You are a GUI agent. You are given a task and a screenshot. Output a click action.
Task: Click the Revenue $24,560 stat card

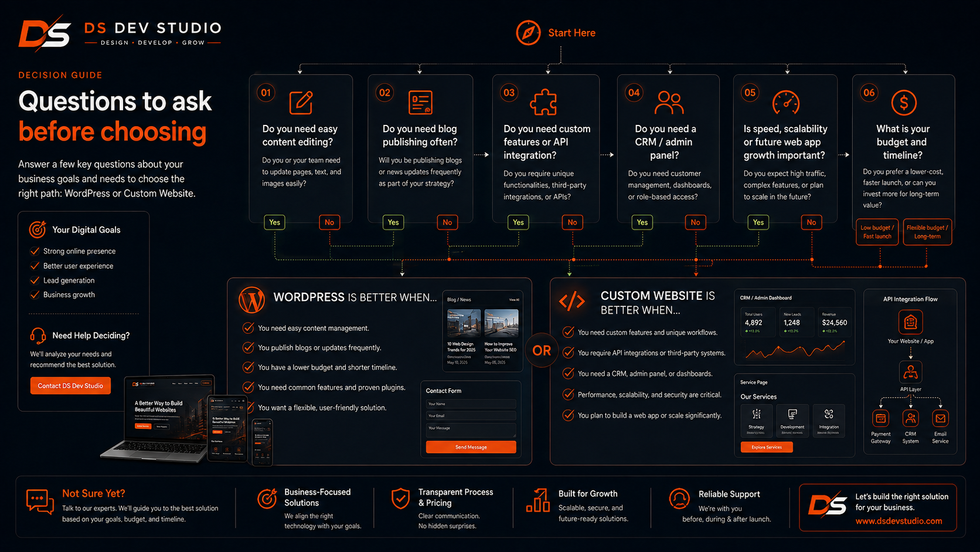coord(834,322)
